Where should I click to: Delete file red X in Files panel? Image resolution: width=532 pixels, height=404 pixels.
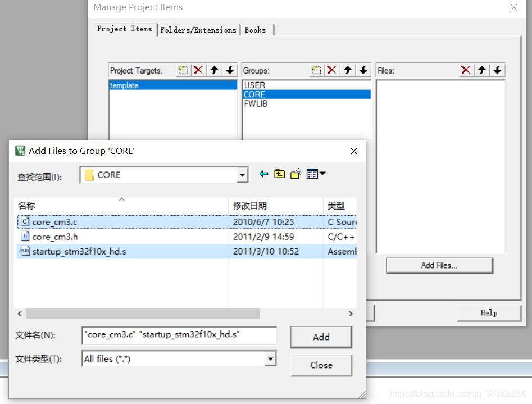(466, 70)
